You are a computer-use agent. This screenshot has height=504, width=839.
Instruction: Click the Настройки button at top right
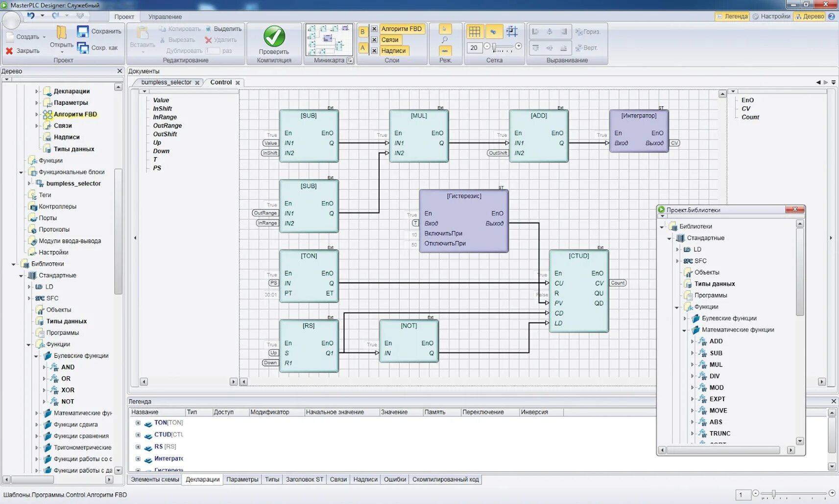[771, 16]
